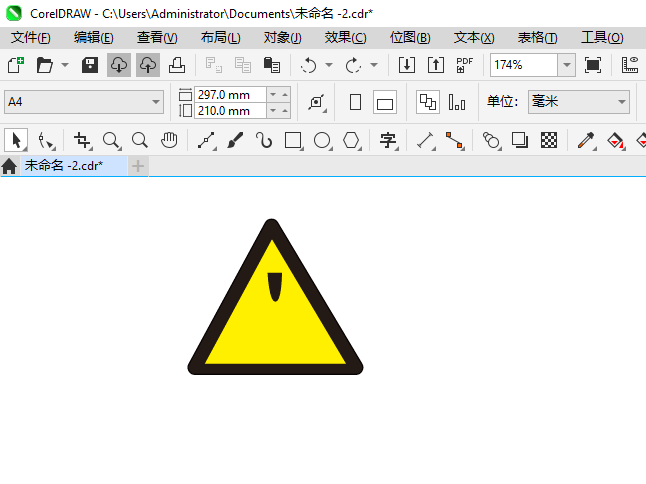The width and height of the screenshot is (646, 484).
Task: Open the 位图(B) menu
Action: (410, 37)
